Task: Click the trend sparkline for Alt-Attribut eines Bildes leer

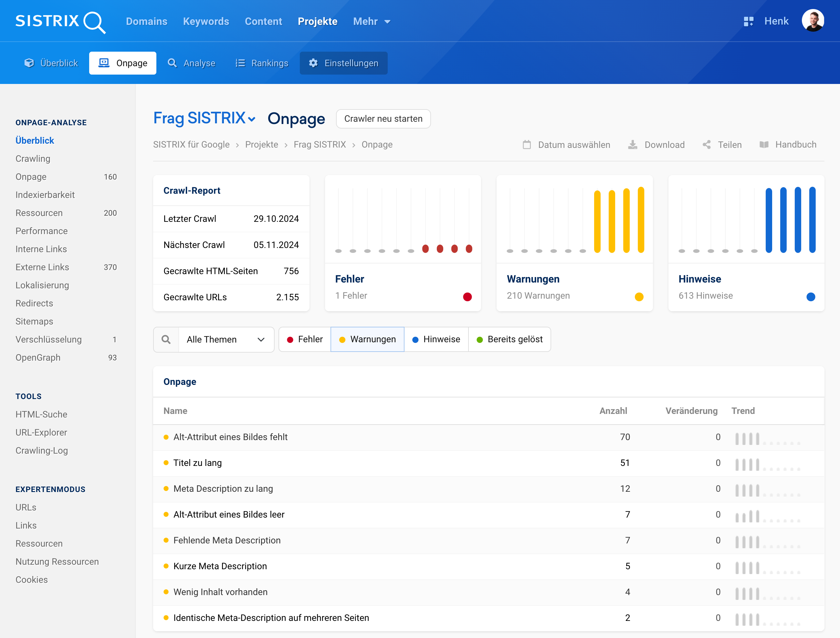Action: point(767,516)
